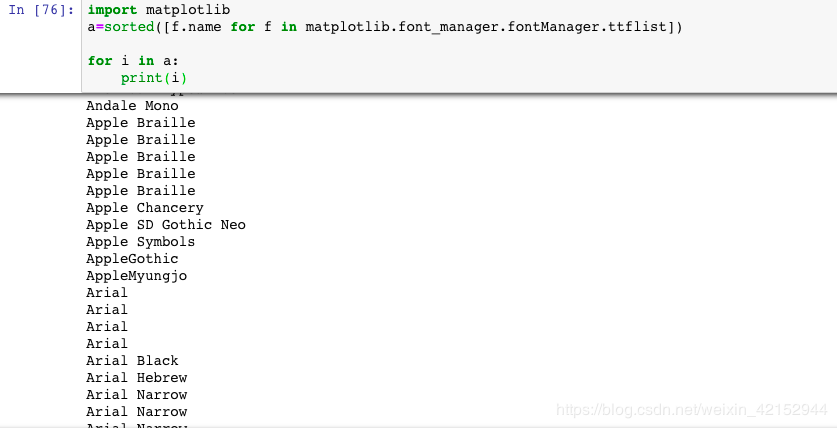Select the 'Arial Black' output line
The image size is (837, 428).
(x=132, y=361)
